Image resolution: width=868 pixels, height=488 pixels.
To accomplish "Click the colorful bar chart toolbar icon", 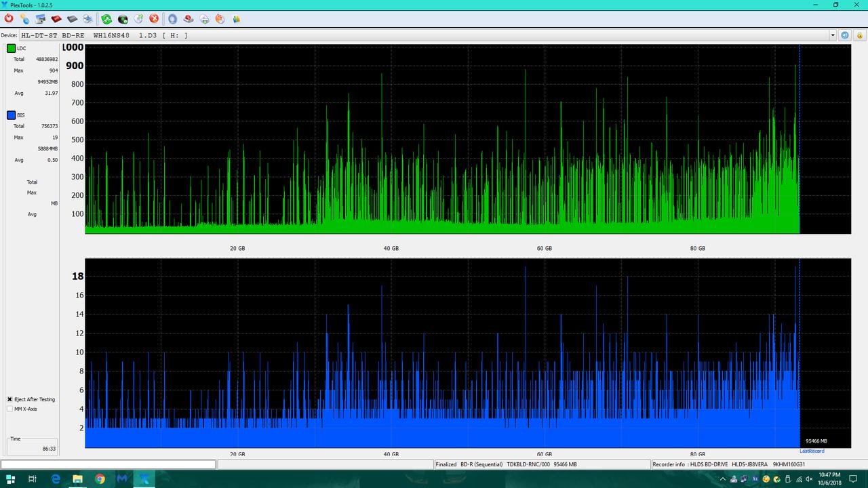I will click(236, 19).
